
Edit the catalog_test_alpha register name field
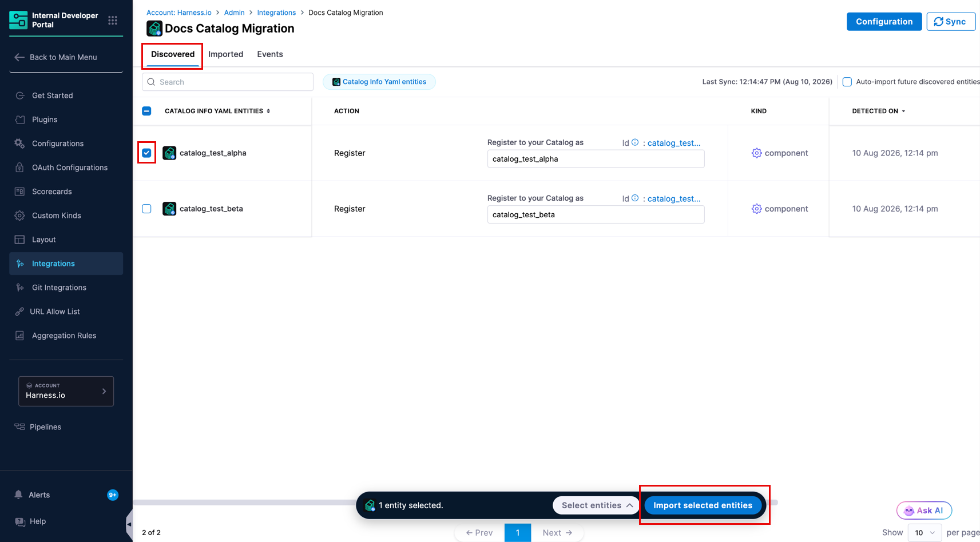[596, 159]
